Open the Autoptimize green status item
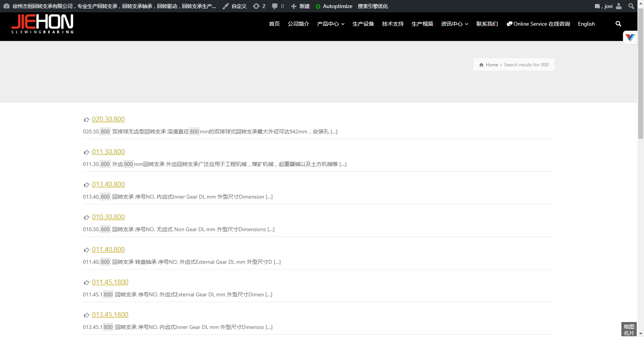Screen dimensions: 644x337 pyautogui.click(x=333, y=6)
